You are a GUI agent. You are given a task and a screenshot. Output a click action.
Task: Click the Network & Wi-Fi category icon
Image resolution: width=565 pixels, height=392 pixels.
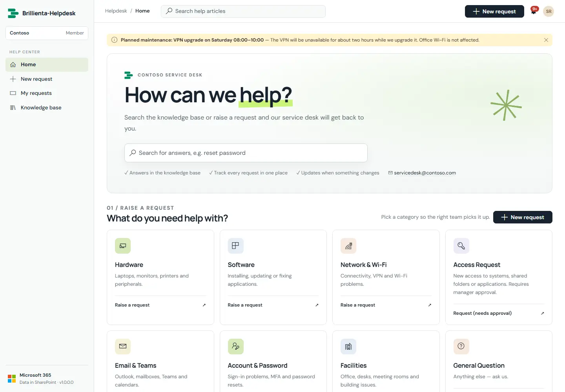348,246
